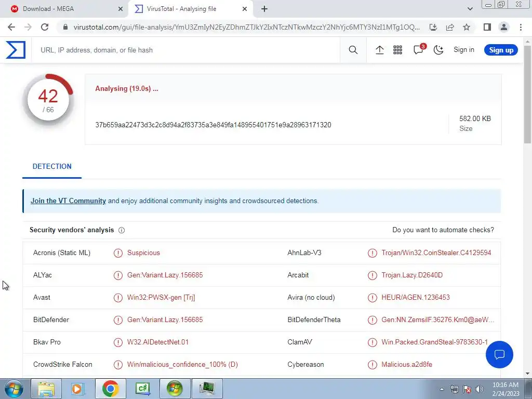The width and height of the screenshot is (532, 399).
Task: Open the upload file icon
Action: pyautogui.click(x=379, y=50)
